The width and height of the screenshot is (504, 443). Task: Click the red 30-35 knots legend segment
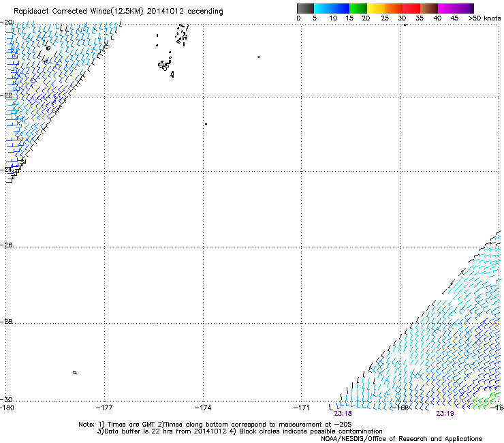coord(411,8)
